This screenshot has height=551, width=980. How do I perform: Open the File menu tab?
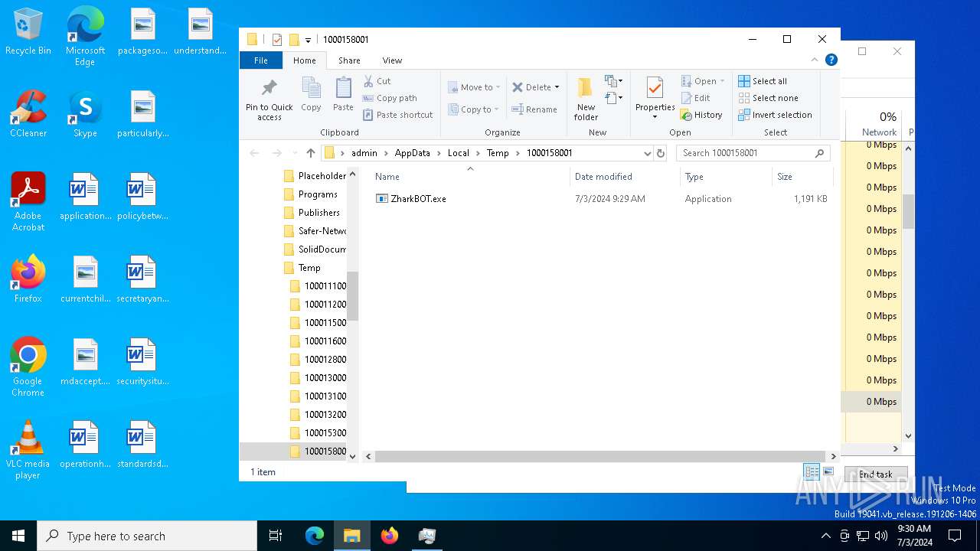pyautogui.click(x=261, y=60)
